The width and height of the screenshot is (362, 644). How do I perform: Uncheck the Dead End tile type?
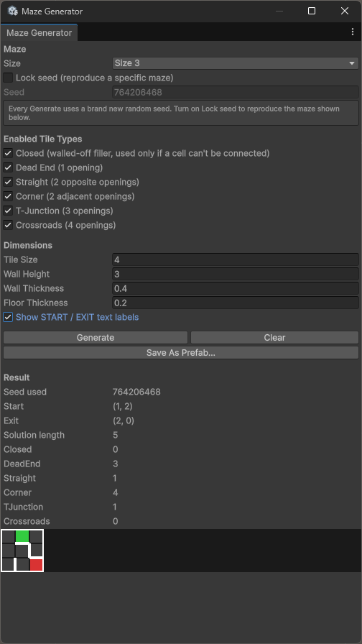(8, 167)
